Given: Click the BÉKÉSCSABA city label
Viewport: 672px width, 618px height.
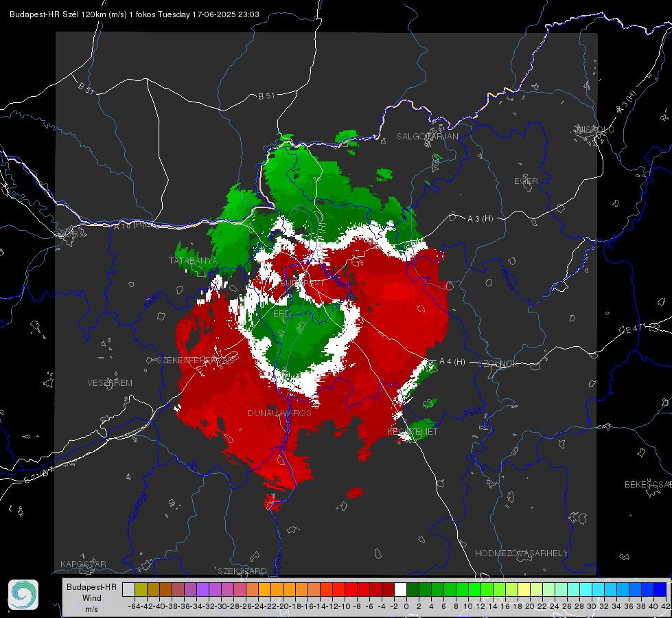Looking at the screenshot, I should click(x=648, y=485).
